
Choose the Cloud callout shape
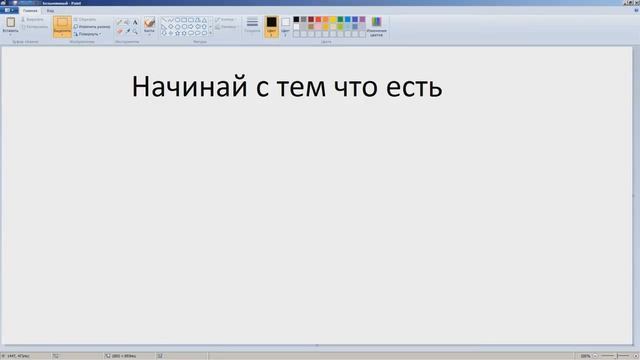[204, 33]
